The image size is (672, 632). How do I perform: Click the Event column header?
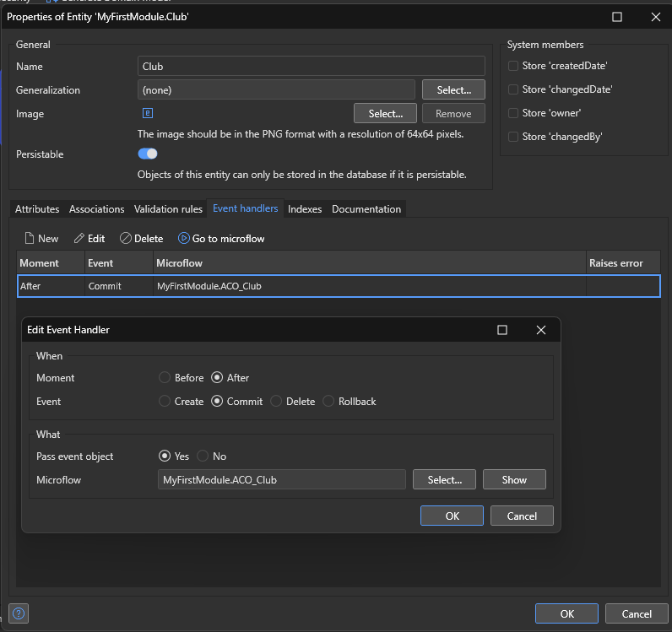point(119,262)
